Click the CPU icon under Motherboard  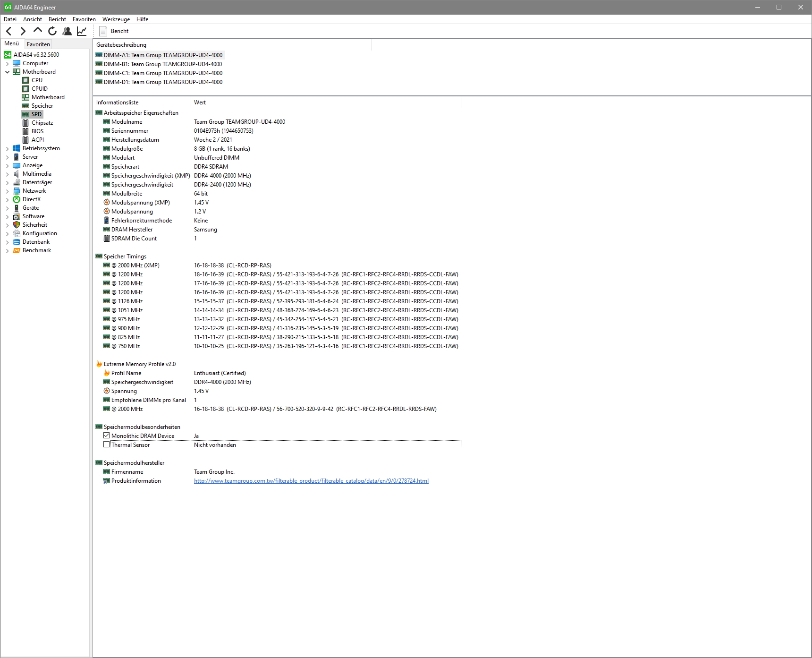(x=25, y=80)
